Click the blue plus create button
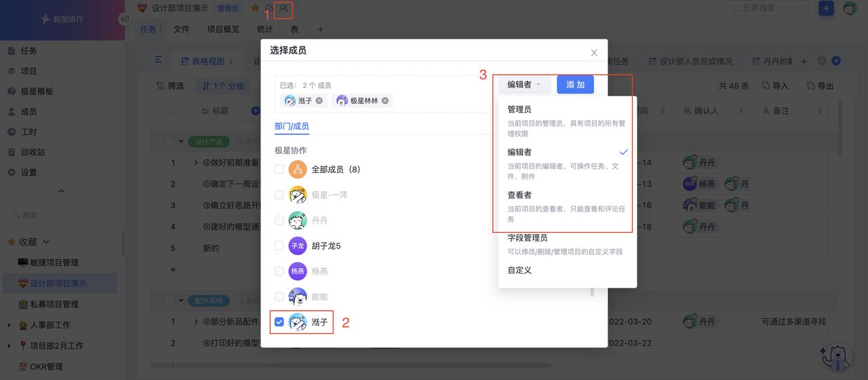The image size is (868, 380). click(826, 8)
